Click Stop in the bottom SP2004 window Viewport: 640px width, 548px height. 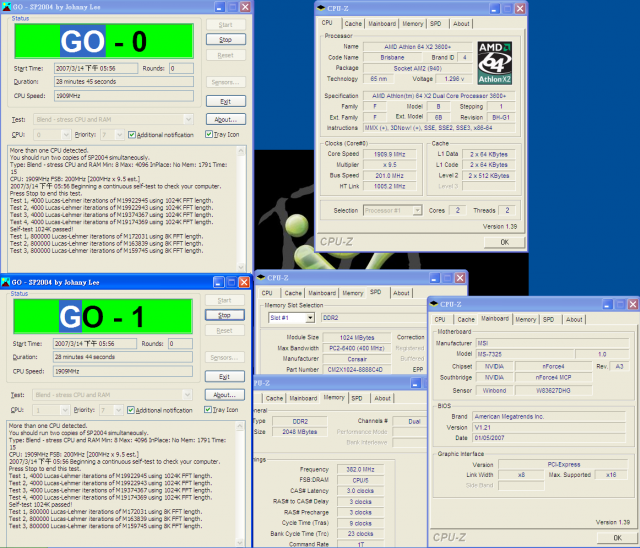pos(224,315)
